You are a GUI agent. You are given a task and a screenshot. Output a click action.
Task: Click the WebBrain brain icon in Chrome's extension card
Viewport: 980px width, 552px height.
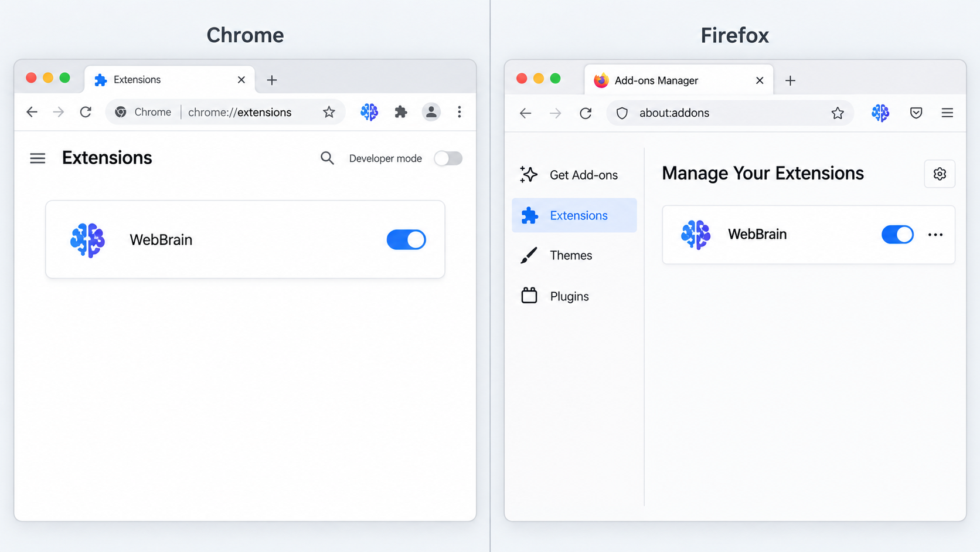click(88, 240)
